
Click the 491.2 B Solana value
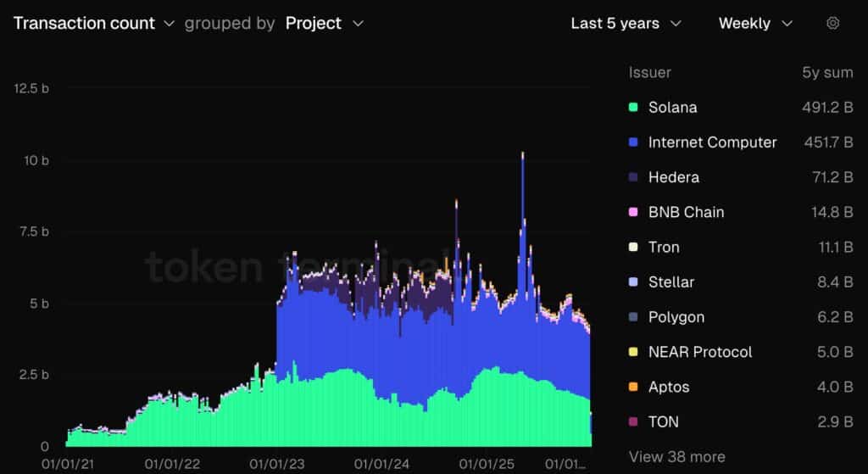827,108
